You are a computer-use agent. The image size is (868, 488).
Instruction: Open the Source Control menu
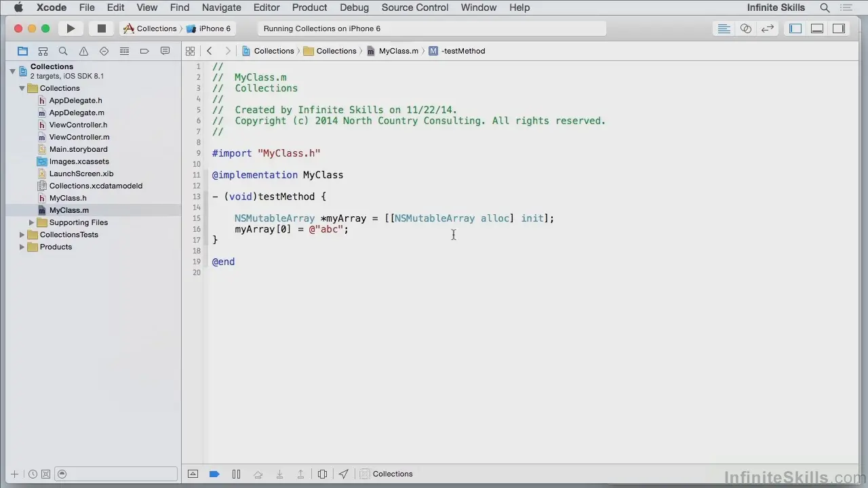[414, 7]
